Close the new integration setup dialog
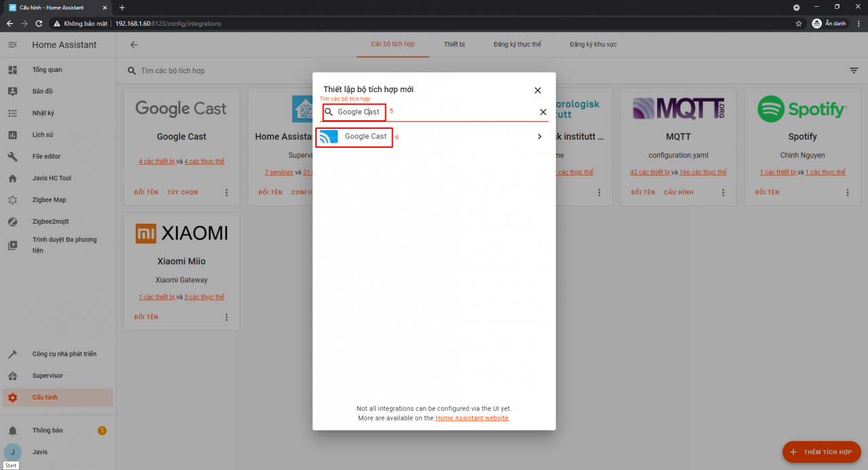Image resolution: width=868 pixels, height=470 pixels. click(538, 90)
